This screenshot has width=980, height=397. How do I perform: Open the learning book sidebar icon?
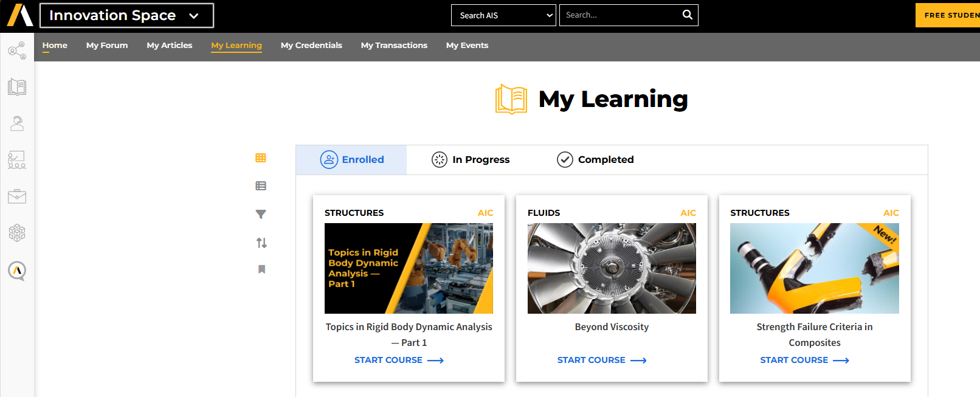point(17,88)
